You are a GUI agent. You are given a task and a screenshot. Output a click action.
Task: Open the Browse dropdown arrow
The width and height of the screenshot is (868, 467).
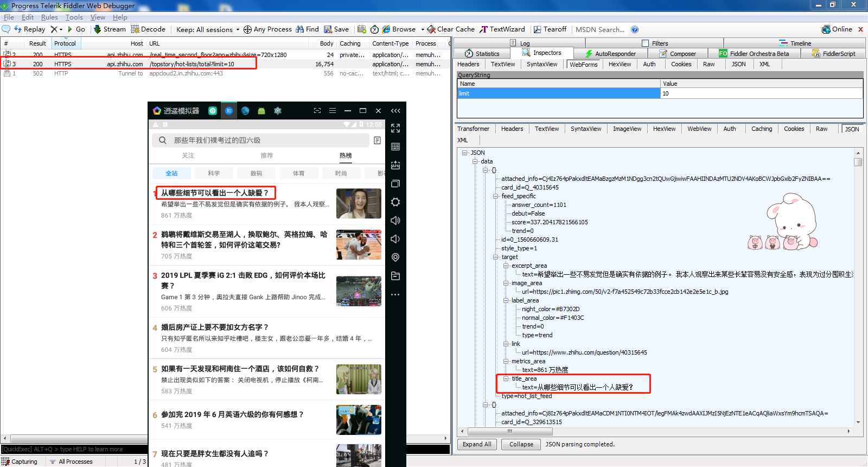(x=422, y=29)
